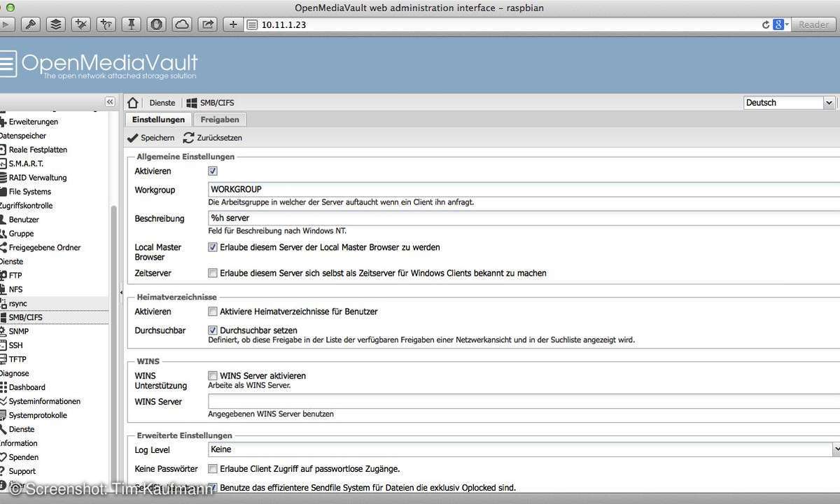
Task: Click the share icon in browser toolbar
Action: [x=207, y=24]
